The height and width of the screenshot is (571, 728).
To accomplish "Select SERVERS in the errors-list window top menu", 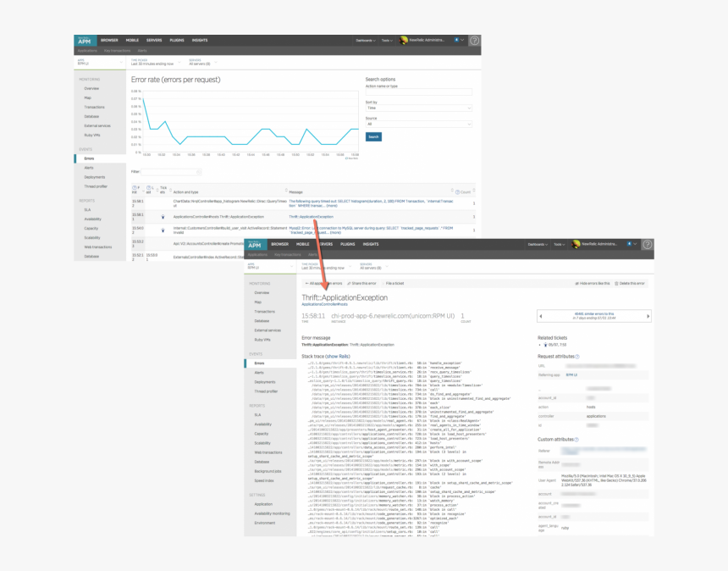I will coord(154,41).
